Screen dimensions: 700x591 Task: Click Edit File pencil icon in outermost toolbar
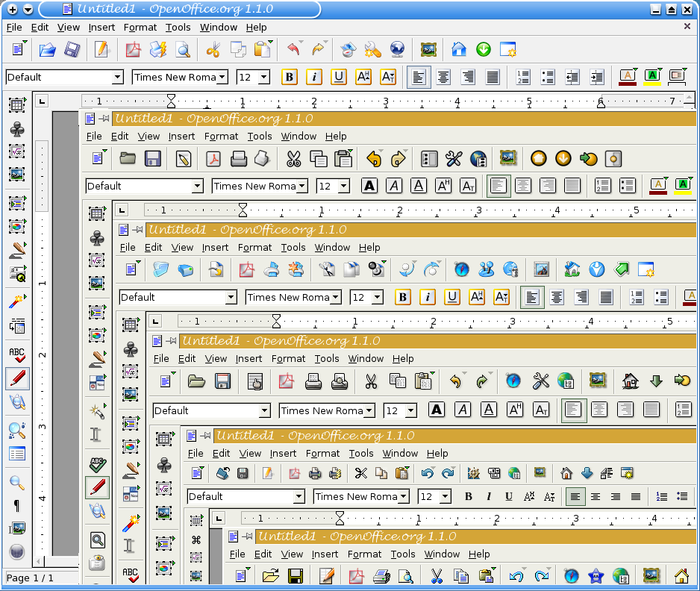pos(101,49)
